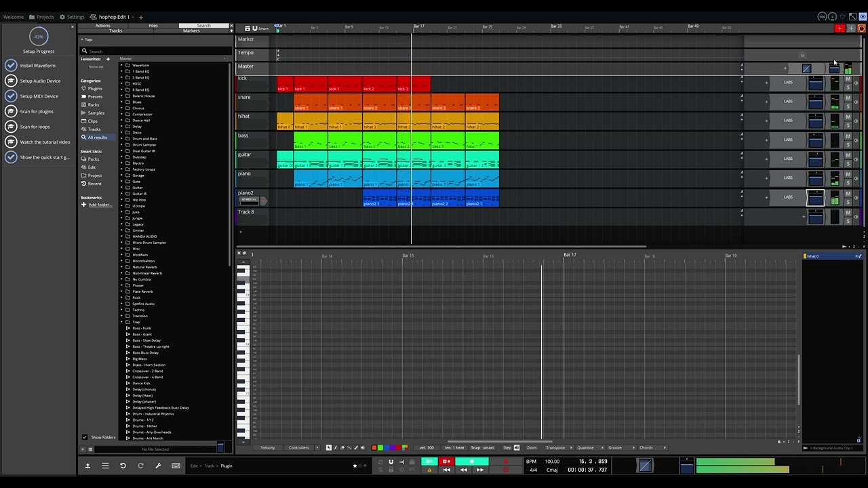Click the BPM value 100.00

pos(552,462)
